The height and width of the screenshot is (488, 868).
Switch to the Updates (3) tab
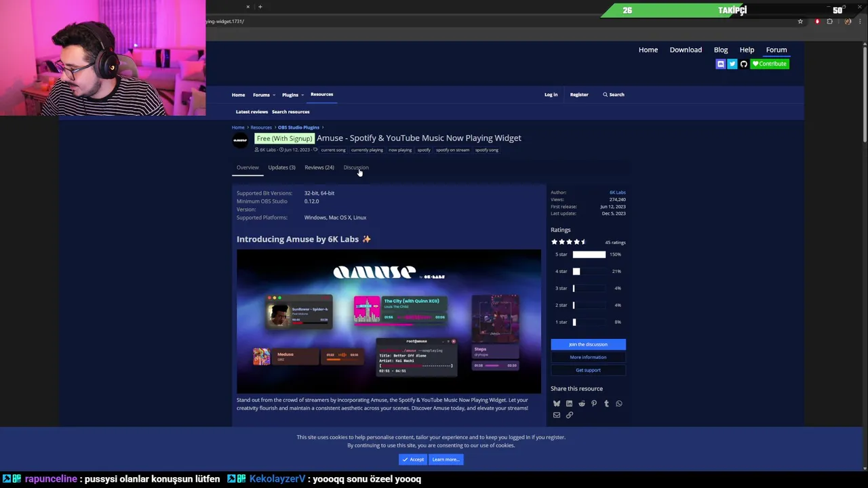(x=281, y=167)
